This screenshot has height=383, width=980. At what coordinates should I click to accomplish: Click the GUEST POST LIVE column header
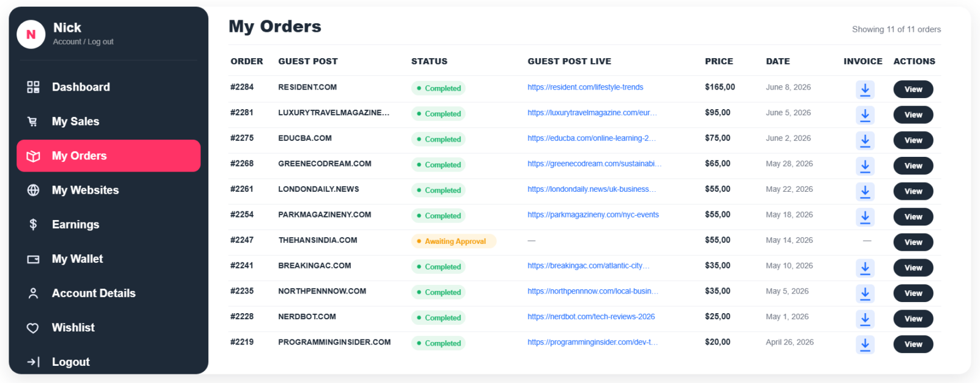click(570, 61)
